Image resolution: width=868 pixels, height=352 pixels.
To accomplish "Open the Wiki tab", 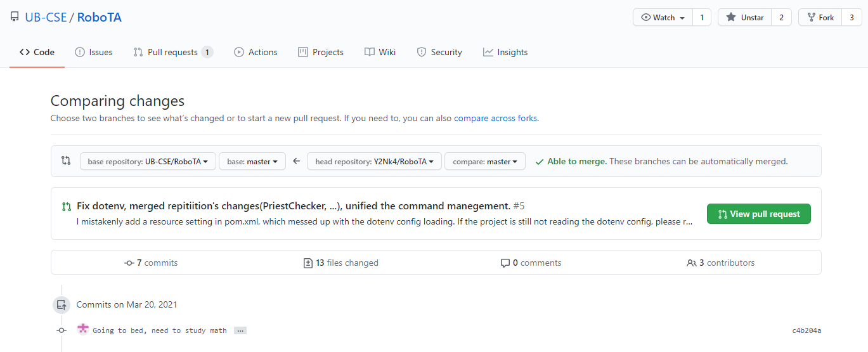I will [380, 52].
